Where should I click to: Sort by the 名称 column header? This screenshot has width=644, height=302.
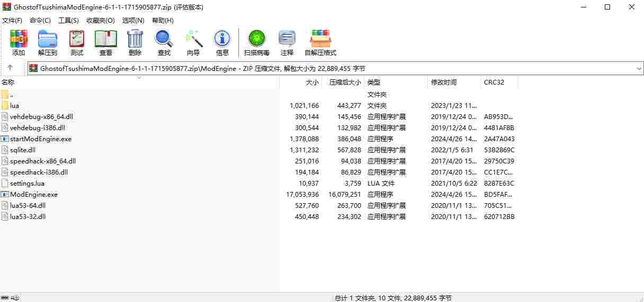[x=139, y=83]
